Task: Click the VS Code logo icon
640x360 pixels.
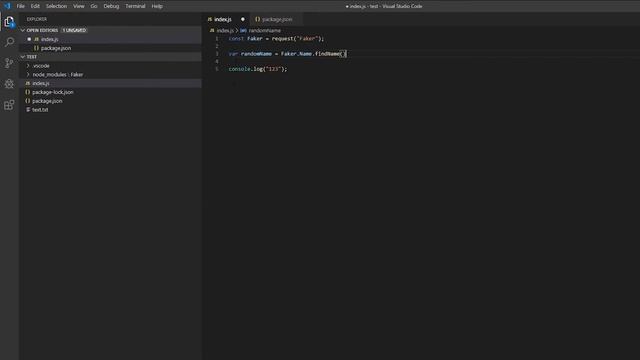Action: 7,6
